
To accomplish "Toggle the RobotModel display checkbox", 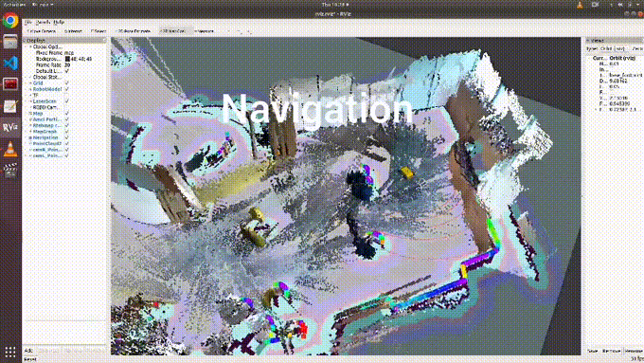I will click(67, 89).
